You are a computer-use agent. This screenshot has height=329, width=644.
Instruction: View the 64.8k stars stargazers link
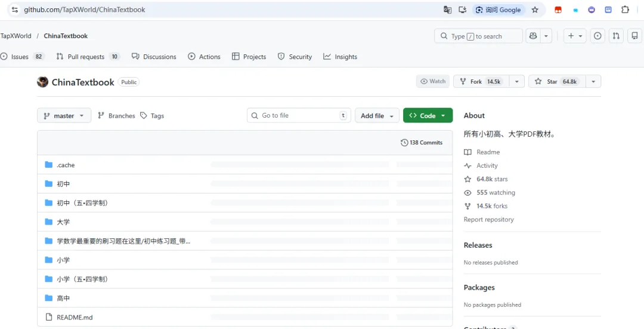(x=486, y=179)
